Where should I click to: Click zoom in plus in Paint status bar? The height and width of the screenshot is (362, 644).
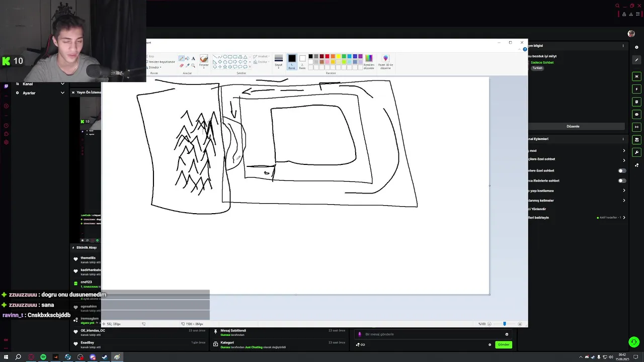[520, 324]
